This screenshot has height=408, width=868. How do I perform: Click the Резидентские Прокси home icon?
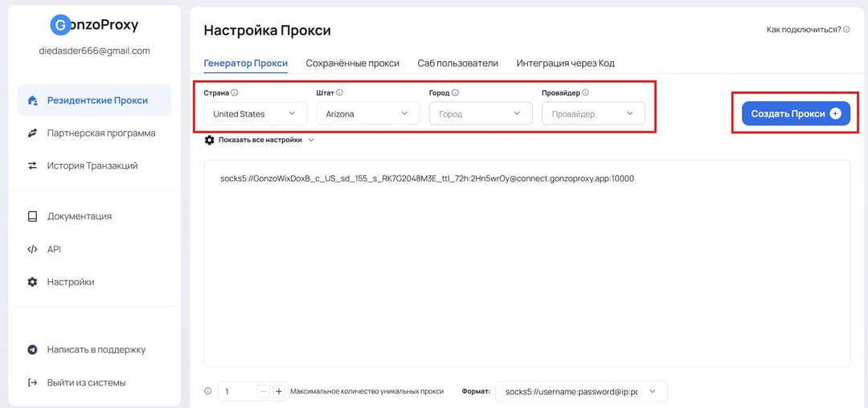click(33, 100)
